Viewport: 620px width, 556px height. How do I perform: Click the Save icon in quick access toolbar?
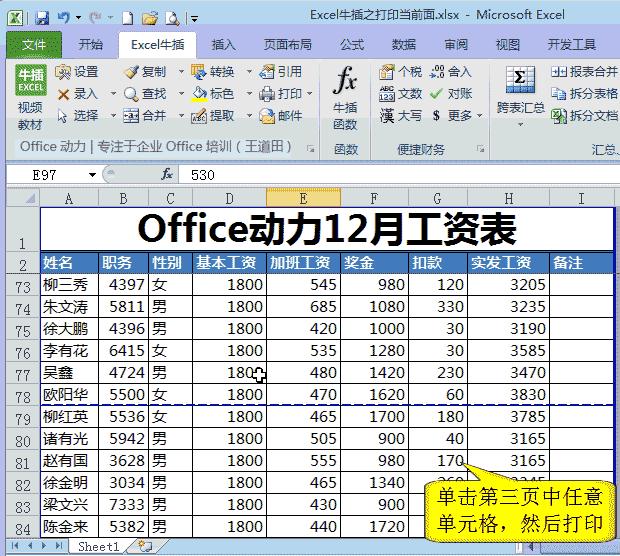(41, 18)
